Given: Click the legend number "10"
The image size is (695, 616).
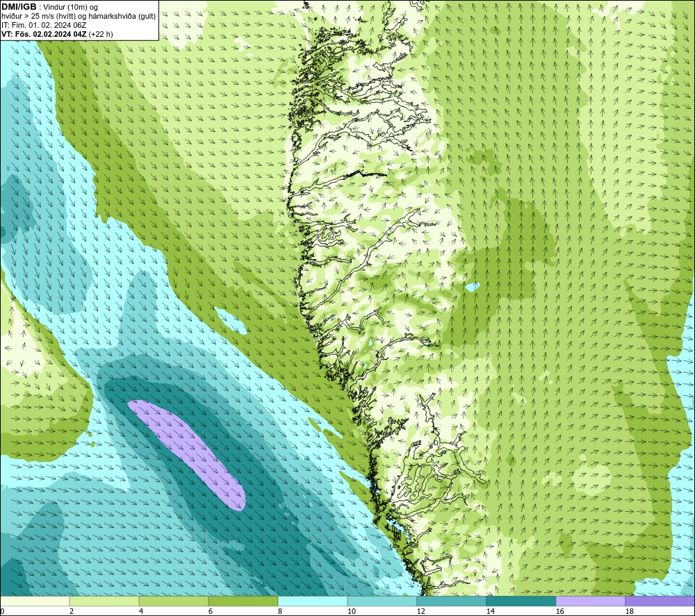Looking at the screenshot, I should pyautogui.click(x=351, y=611).
